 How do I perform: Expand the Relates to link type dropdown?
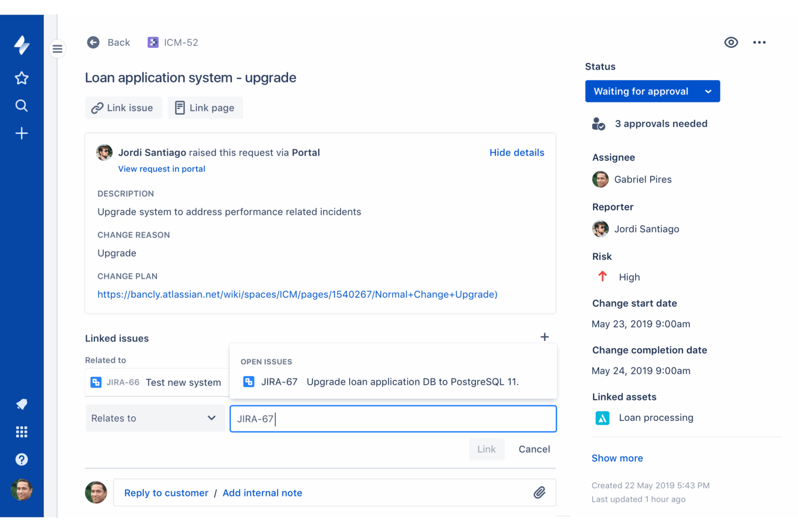(155, 418)
